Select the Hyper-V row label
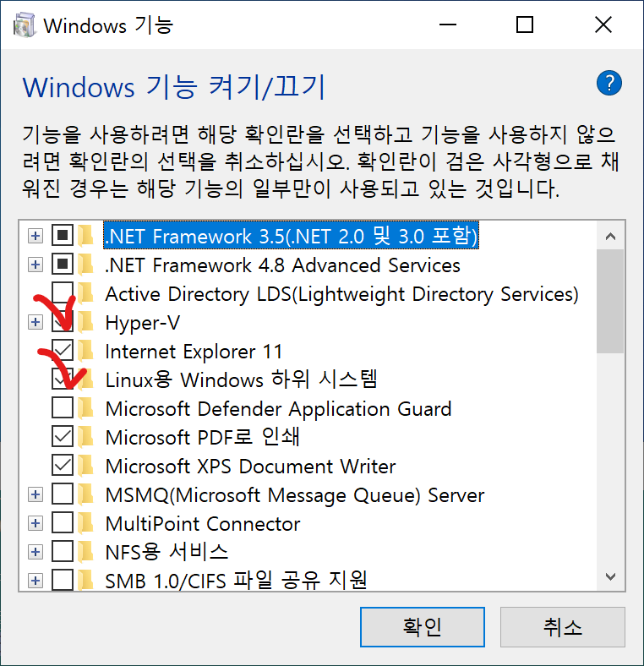The image size is (644, 666). pos(143,322)
